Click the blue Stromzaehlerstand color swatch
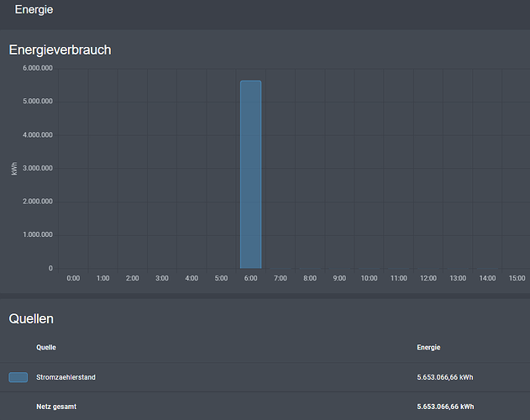 pos(18,377)
